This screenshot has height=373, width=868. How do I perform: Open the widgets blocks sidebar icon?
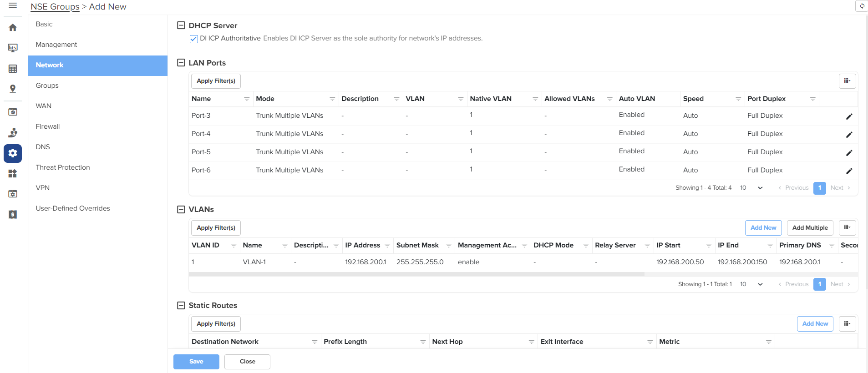click(x=13, y=173)
